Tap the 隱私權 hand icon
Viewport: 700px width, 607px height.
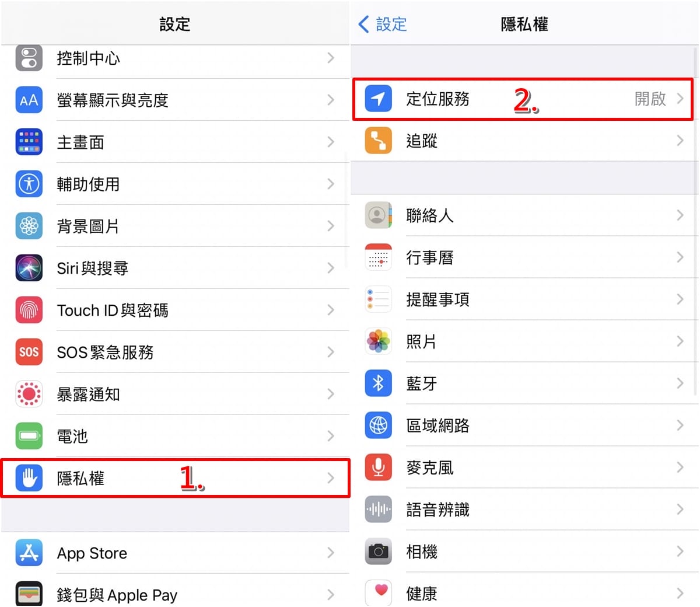tap(29, 478)
